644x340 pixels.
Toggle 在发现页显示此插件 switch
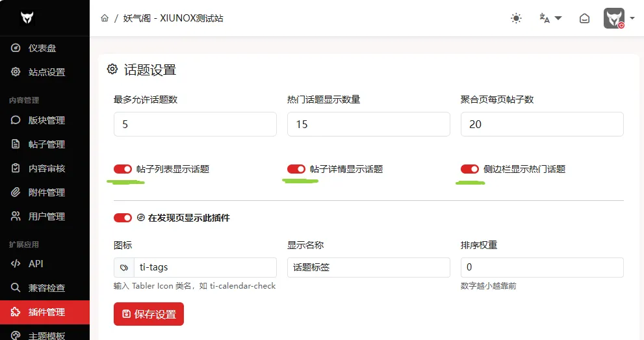tap(123, 218)
